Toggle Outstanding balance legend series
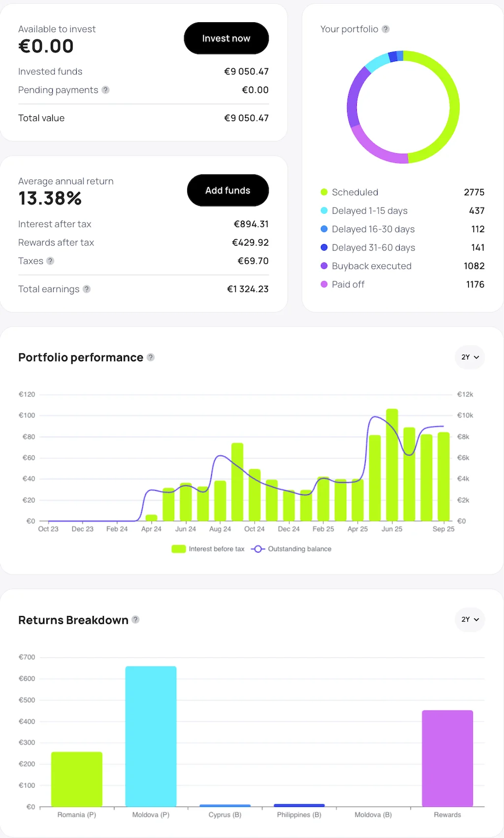Screen dimensions: 504x838 coord(291,549)
